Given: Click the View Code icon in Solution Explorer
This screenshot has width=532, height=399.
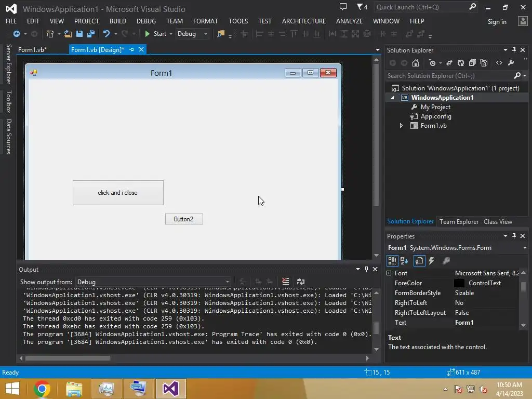Looking at the screenshot, I should point(499,63).
